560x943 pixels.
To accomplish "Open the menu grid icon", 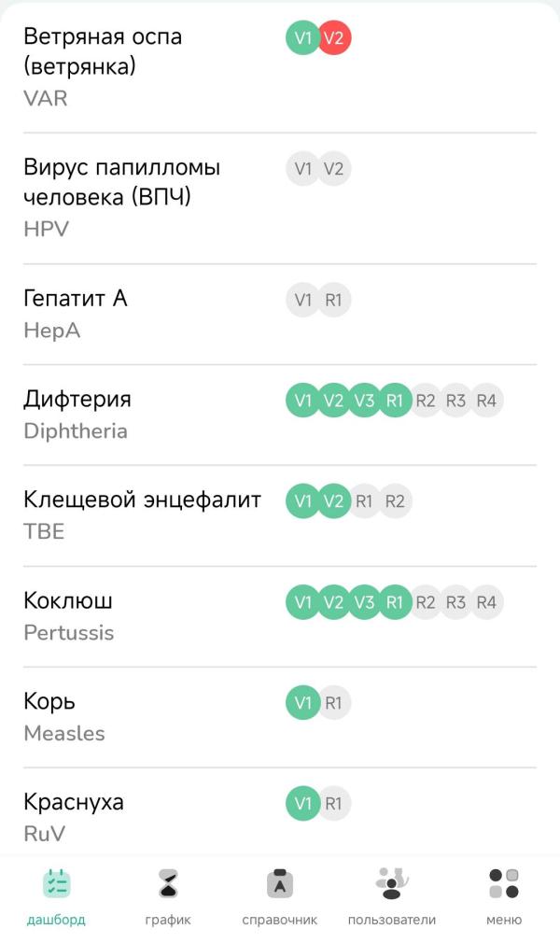I will 504,883.
